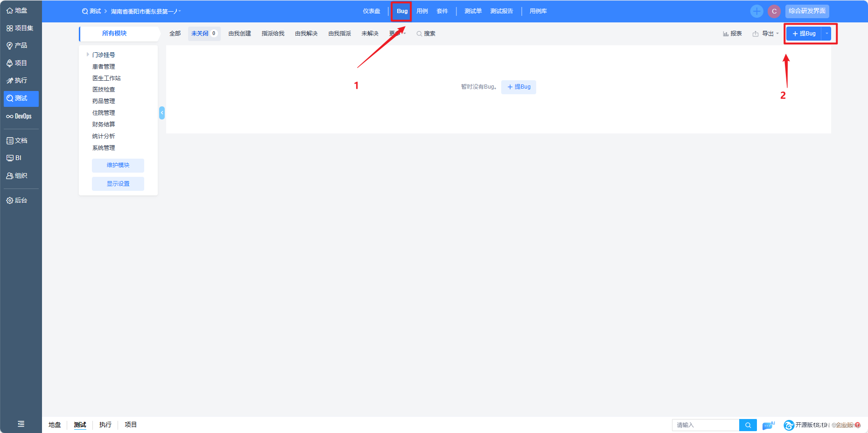
Task: Select the 患者管理 module
Action: [104, 67]
